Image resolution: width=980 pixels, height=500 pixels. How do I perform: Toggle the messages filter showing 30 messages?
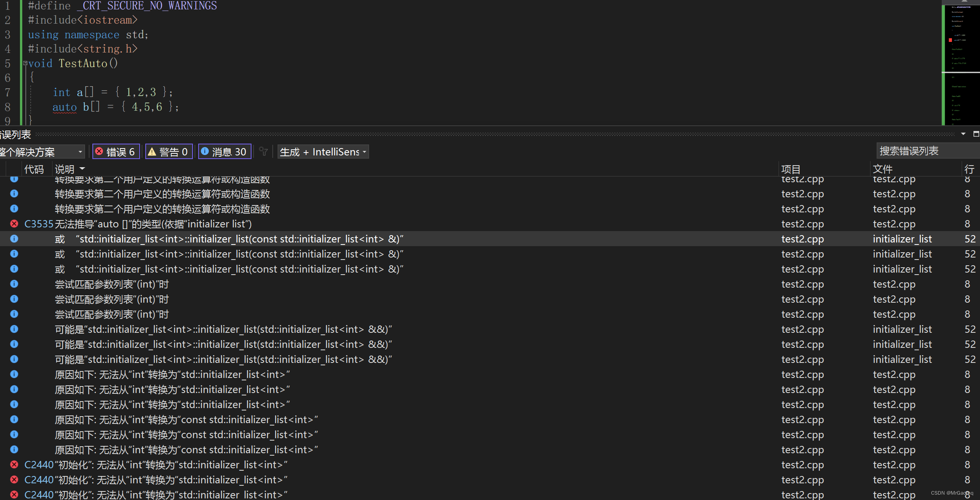tap(225, 152)
